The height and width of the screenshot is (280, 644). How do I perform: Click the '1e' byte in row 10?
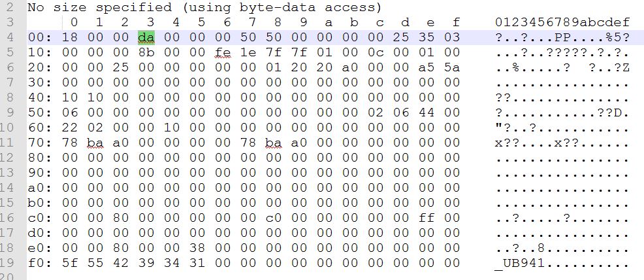(x=248, y=52)
